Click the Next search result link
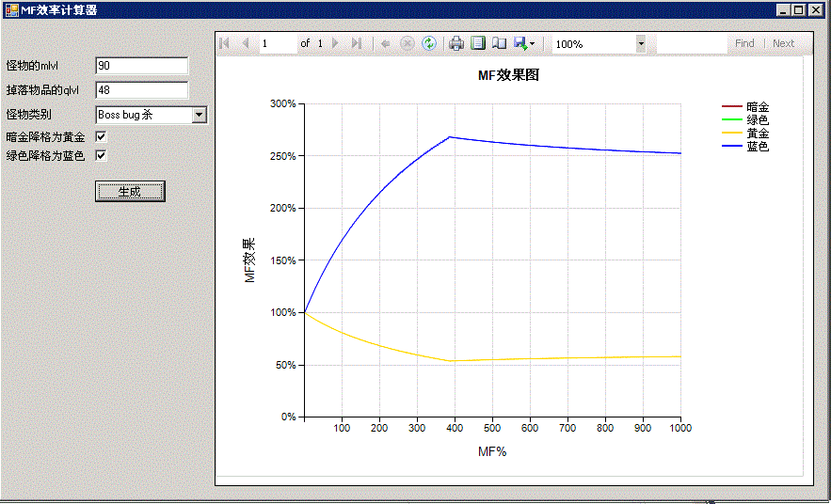 coord(783,43)
